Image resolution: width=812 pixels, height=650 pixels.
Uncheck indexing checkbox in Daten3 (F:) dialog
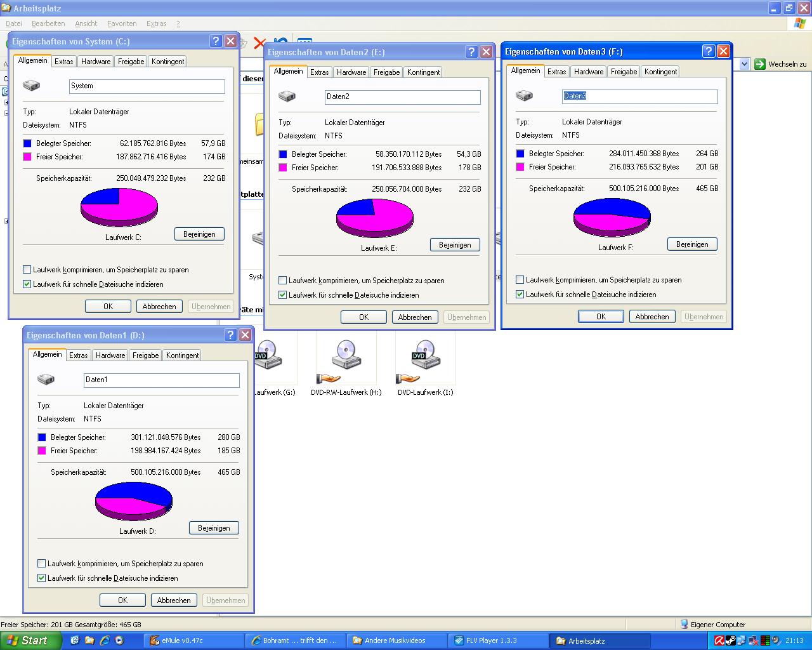[x=520, y=295]
